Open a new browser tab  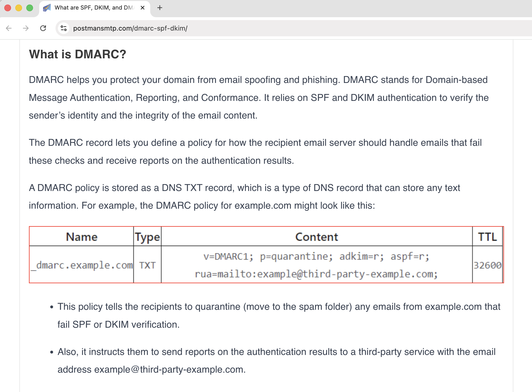pyautogui.click(x=160, y=8)
